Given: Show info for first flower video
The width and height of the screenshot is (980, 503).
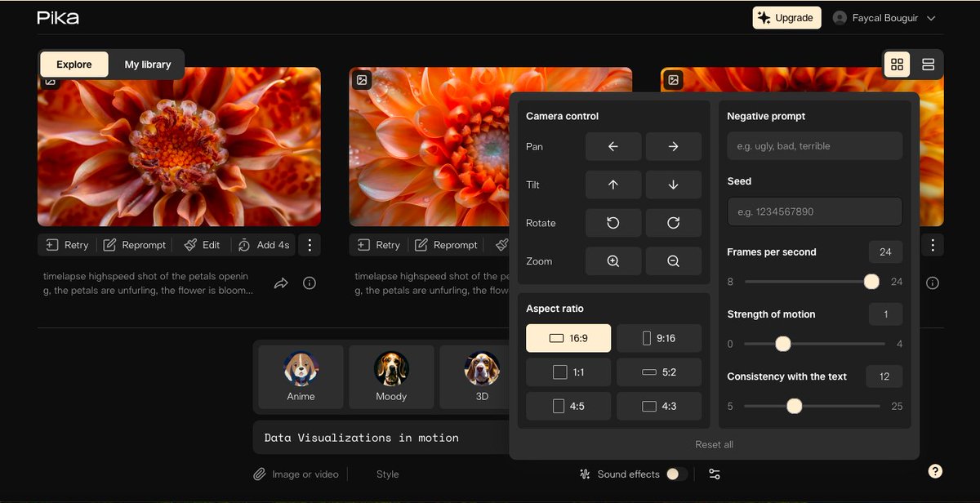Looking at the screenshot, I should (x=310, y=283).
